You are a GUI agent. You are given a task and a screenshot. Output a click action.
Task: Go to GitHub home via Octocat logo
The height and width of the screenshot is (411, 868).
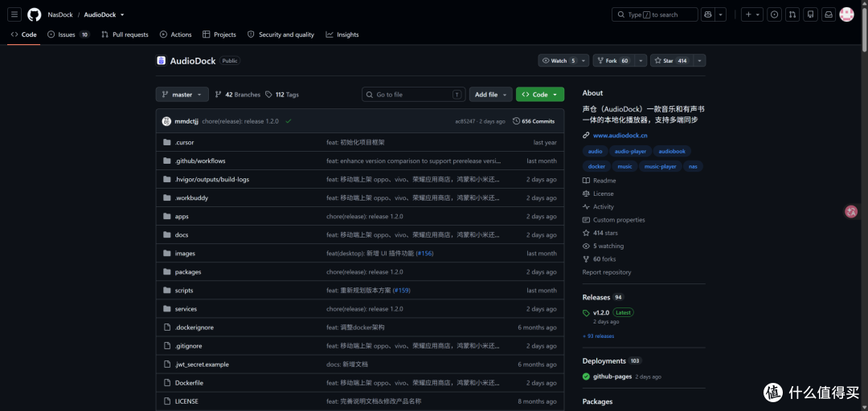tap(35, 14)
